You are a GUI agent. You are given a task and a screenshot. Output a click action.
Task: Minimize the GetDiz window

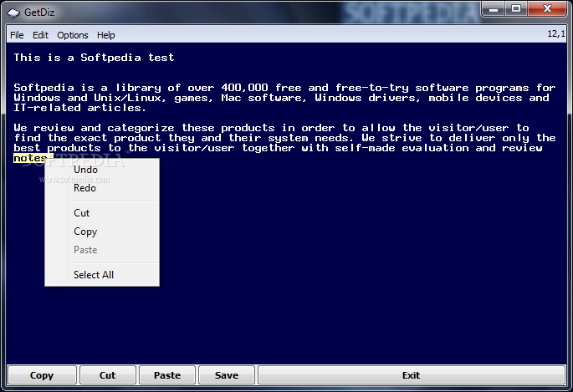(494, 8)
